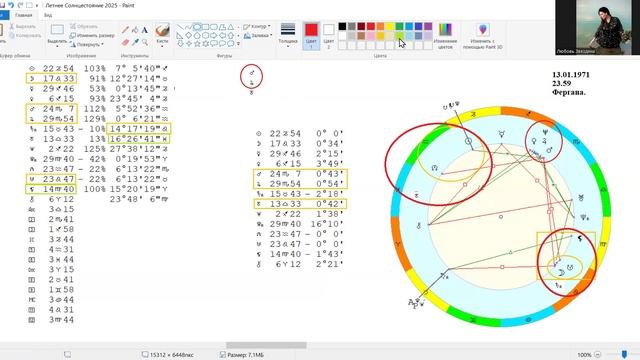The width and height of the screenshot is (640, 360).
Task: Select the Eraser tool
Action: 125,42
